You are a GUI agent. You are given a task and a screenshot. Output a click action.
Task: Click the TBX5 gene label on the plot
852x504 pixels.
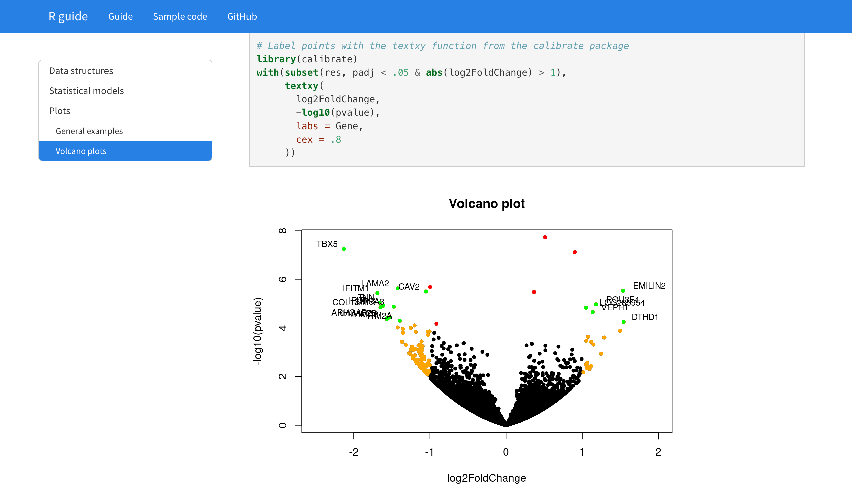327,244
